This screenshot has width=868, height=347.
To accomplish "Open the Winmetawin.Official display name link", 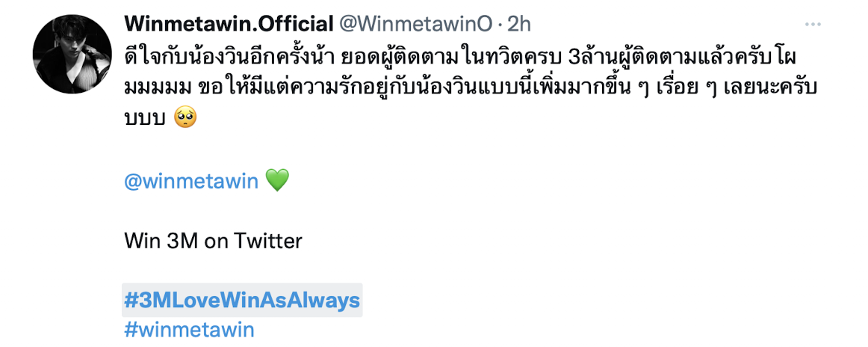I will tap(228, 25).
